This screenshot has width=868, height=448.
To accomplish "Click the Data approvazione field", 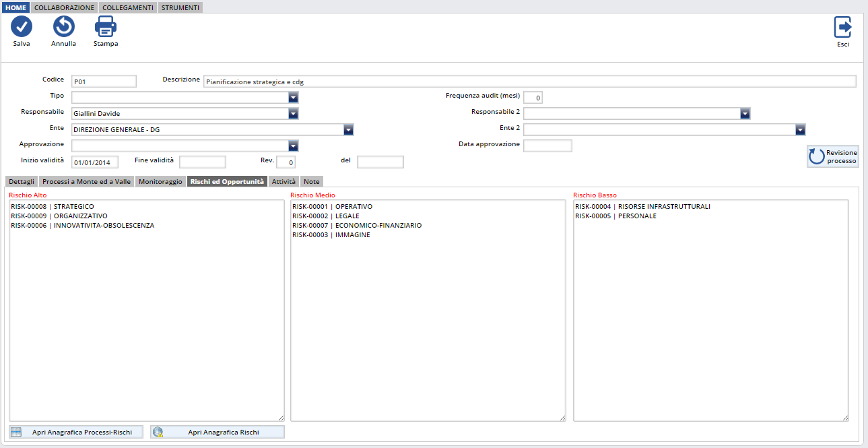I will (x=547, y=146).
